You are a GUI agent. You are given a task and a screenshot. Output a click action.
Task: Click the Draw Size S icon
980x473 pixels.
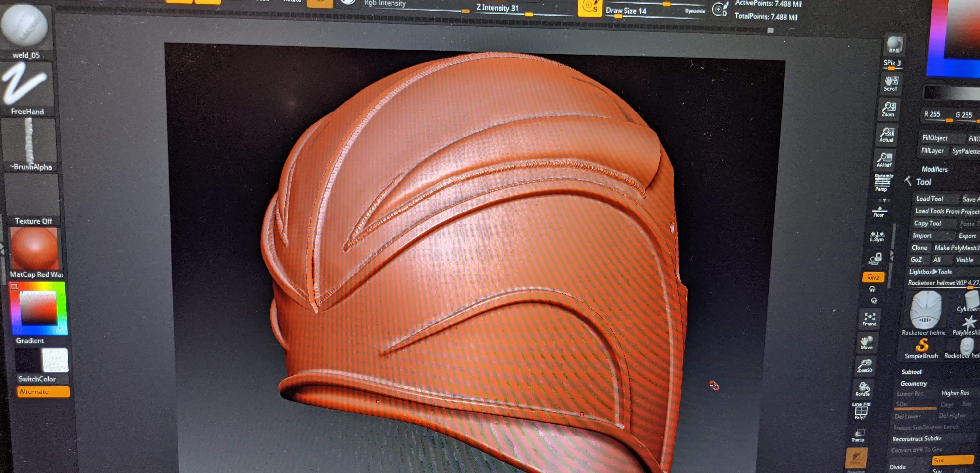(590, 8)
